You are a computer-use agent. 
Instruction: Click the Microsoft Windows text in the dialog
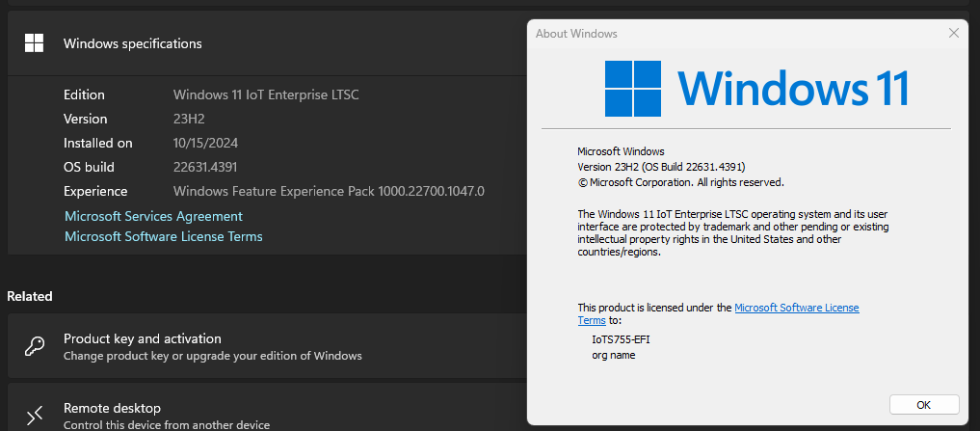621,151
